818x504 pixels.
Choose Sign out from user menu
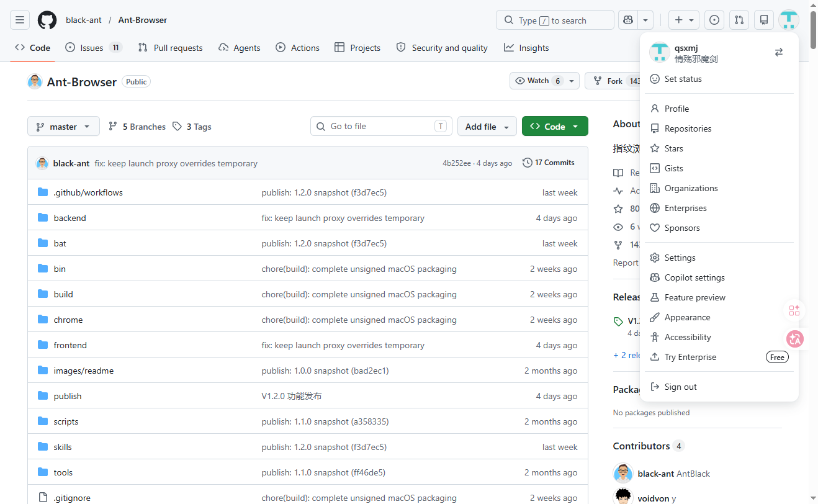pos(680,387)
